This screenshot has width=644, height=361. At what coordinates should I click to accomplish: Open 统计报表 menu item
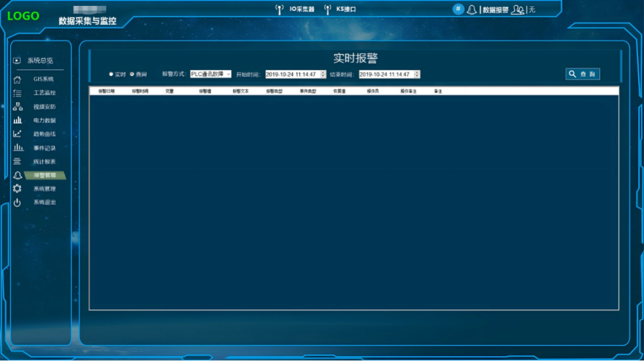coord(44,161)
